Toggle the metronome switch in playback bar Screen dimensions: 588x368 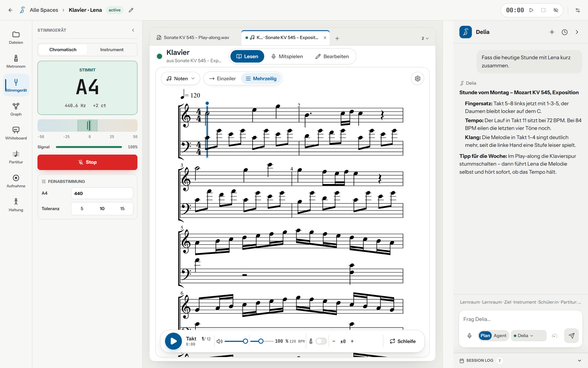tap(321, 341)
